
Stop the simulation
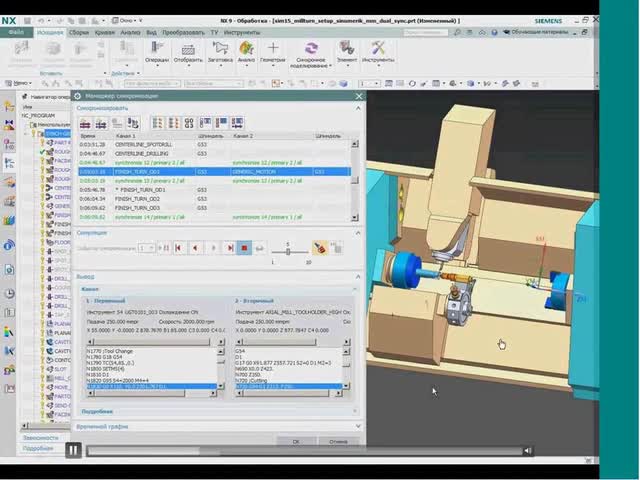(244, 248)
